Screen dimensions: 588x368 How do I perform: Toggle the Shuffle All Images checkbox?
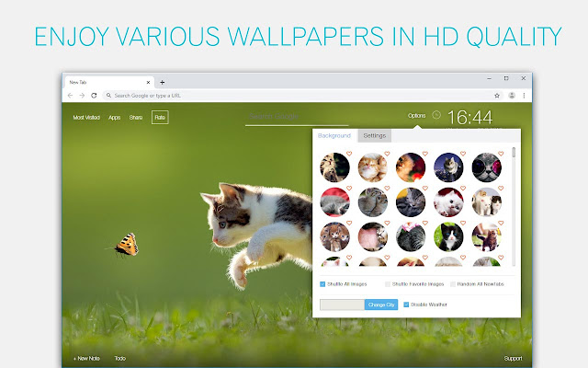(x=322, y=284)
